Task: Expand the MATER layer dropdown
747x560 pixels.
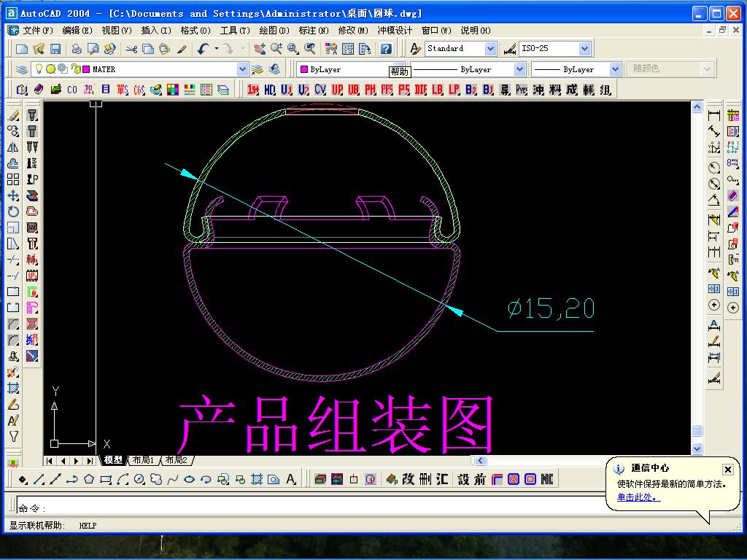Action: [x=242, y=69]
